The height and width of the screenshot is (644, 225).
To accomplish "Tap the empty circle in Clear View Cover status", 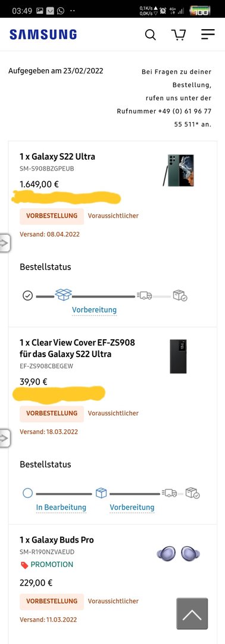I will [27, 493].
